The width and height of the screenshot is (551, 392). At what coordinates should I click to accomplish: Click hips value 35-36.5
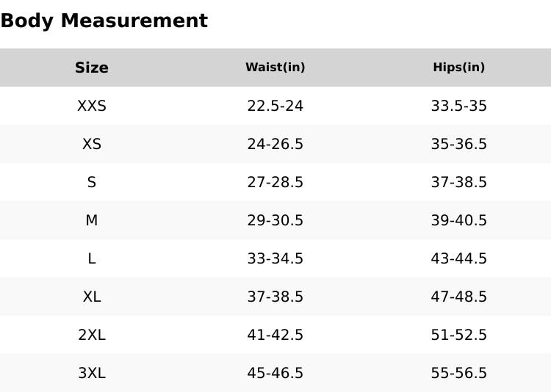459,144
